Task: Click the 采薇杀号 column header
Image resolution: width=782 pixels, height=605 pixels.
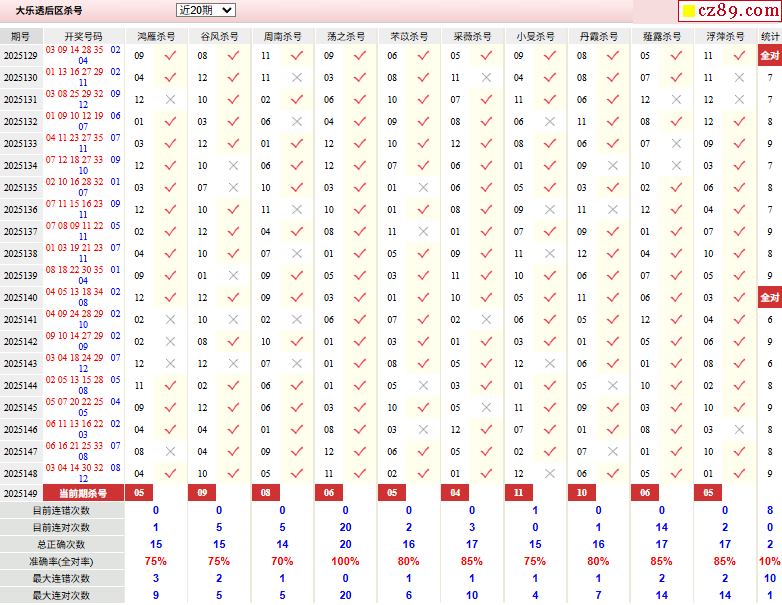Action: coord(473,36)
